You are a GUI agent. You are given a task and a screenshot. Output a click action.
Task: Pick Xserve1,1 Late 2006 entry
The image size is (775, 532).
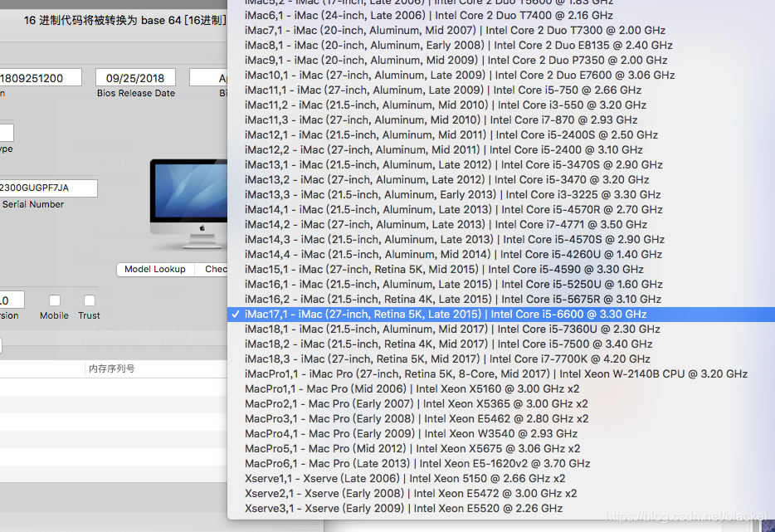(501, 478)
